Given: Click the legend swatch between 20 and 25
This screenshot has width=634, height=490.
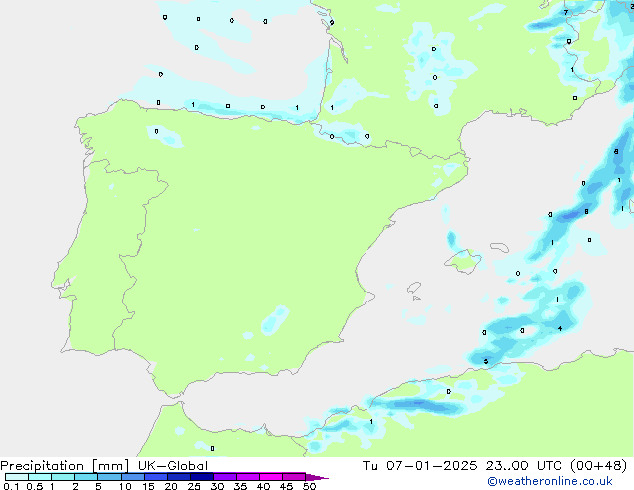Looking at the screenshot, I should point(179,477).
